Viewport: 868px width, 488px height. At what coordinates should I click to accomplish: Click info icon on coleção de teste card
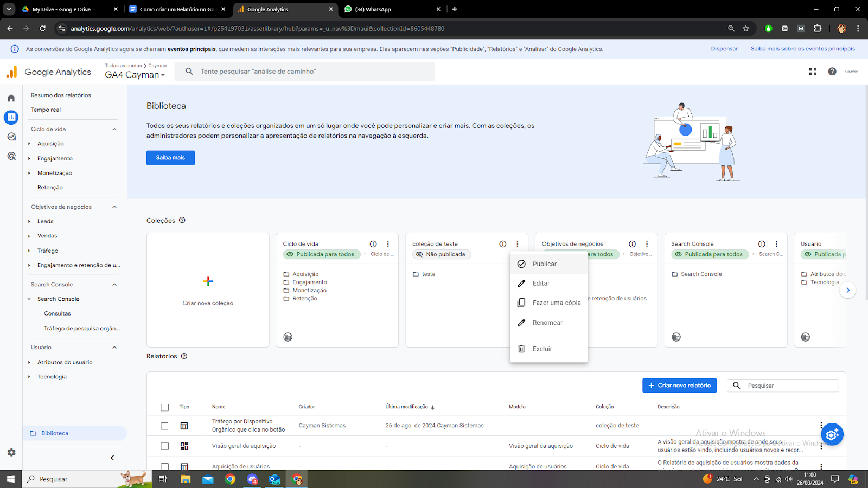click(503, 244)
